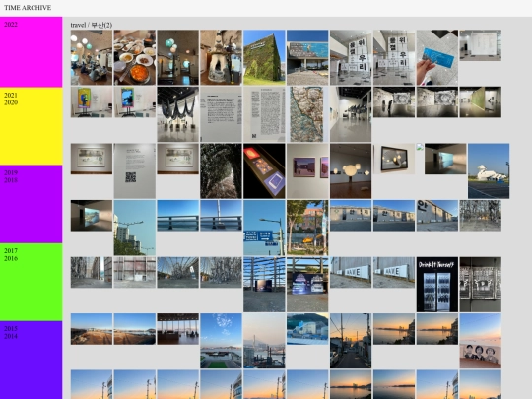View the narrow street at sunset photo
Viewport: 532px width, 399px height.
pyautogui.click(x=351, y=341)
